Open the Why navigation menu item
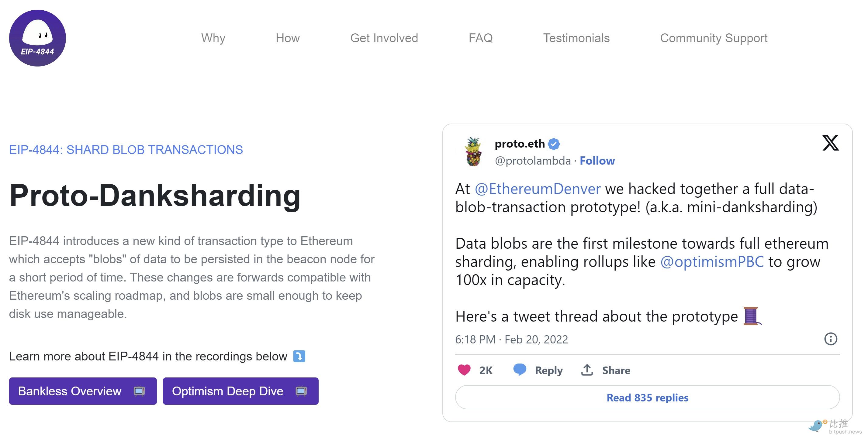This screenshot has height=440, width=868. click(x=213, y=38)
